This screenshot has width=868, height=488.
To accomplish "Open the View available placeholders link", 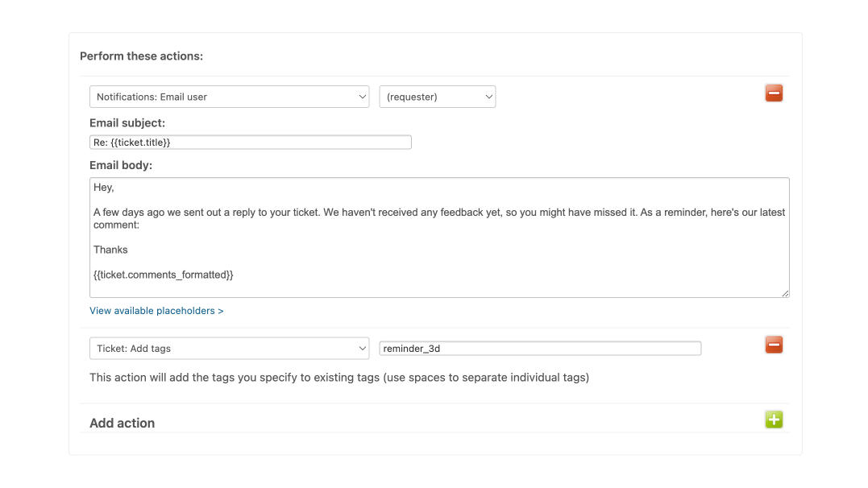I will tap(156, 311).
